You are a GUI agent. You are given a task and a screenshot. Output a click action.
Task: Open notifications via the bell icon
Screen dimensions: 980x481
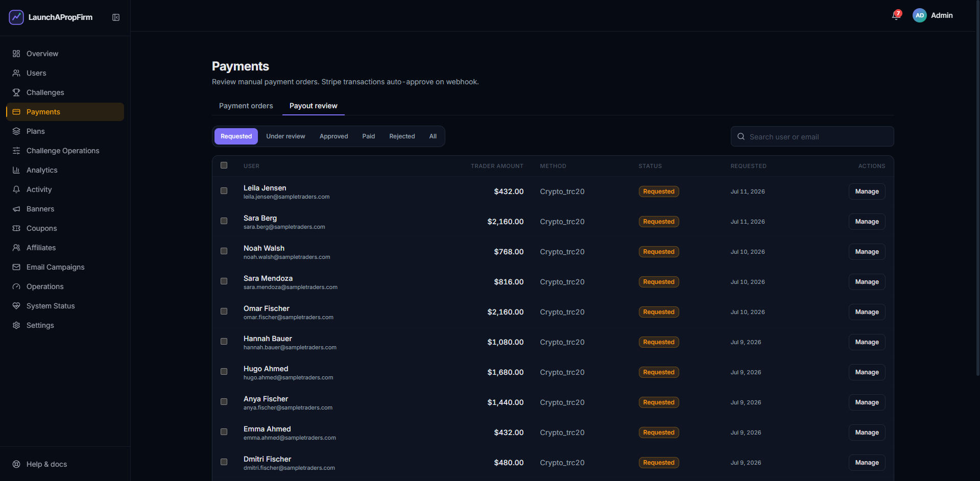tap(896, 15)
